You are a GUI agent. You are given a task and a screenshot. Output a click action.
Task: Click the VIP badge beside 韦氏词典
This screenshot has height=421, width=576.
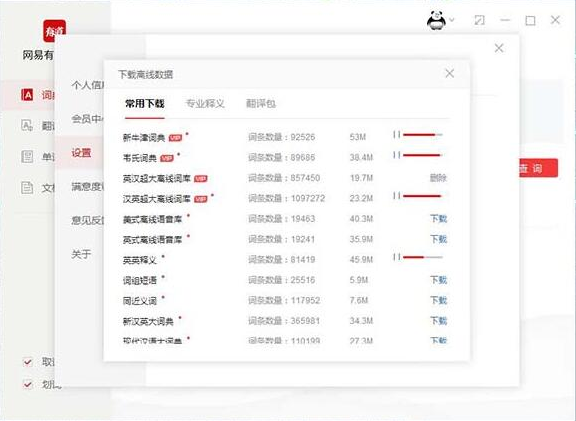(167, 159)
